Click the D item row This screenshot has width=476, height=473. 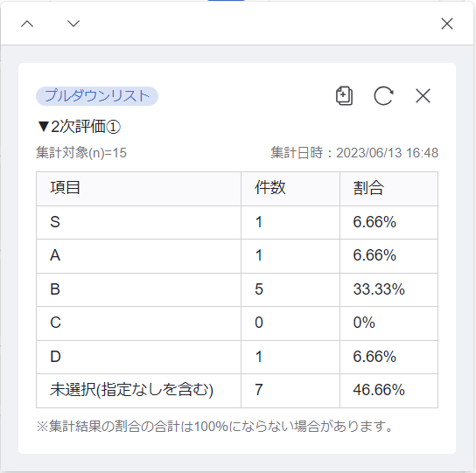(x=237, y=357)
